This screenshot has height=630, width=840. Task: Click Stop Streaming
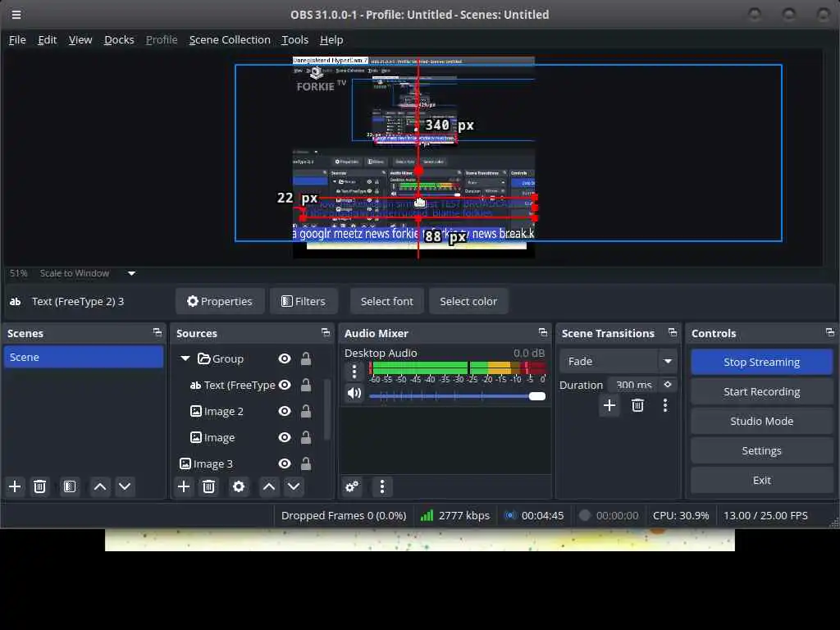pyautogui.click(x=761, y=362)
